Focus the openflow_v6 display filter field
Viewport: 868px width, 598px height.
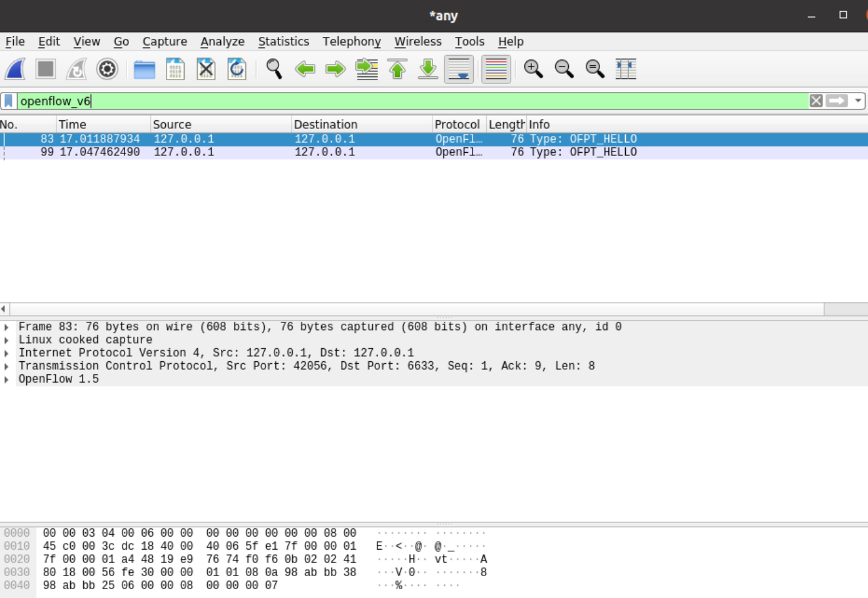pos(412,101)
